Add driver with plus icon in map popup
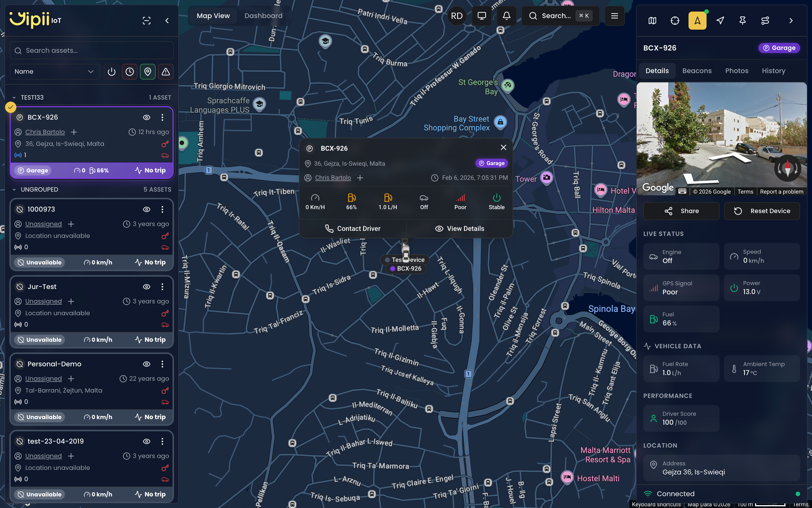The image size is (812, 508). tap(360, 178)
